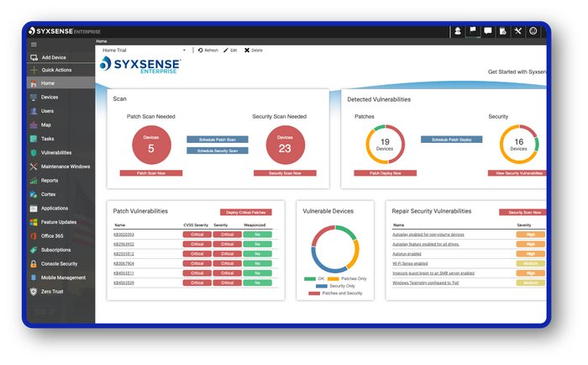The height and width of the screenshot is (365, 588).
Task: Open the Devices monitor icon
Action: tap(34, 98)
